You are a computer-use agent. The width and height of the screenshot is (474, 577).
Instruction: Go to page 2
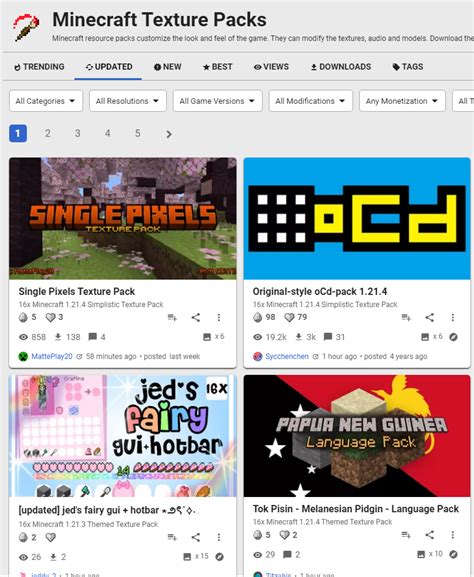point(47,133)
